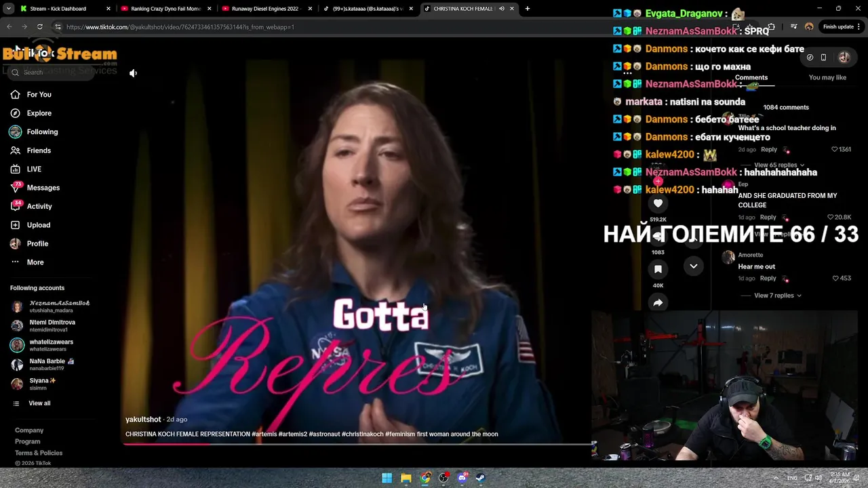Expand View 7 replies
868x488 pixels.
point(778,296)
